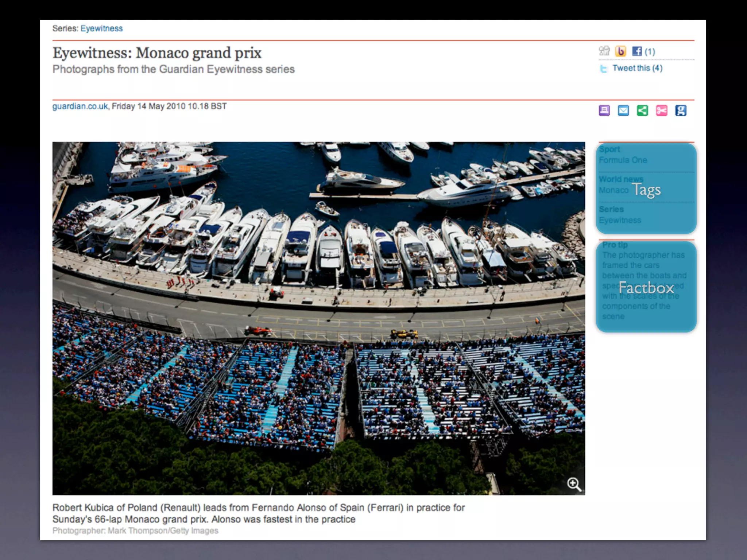Click the dark blue Guardian g icon

point(681,110)
